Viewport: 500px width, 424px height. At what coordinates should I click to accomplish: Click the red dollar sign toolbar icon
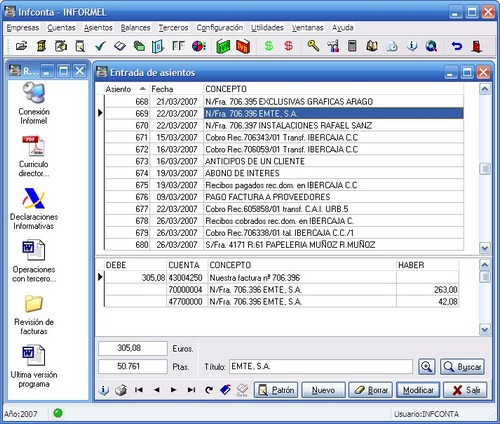[289, 46]
